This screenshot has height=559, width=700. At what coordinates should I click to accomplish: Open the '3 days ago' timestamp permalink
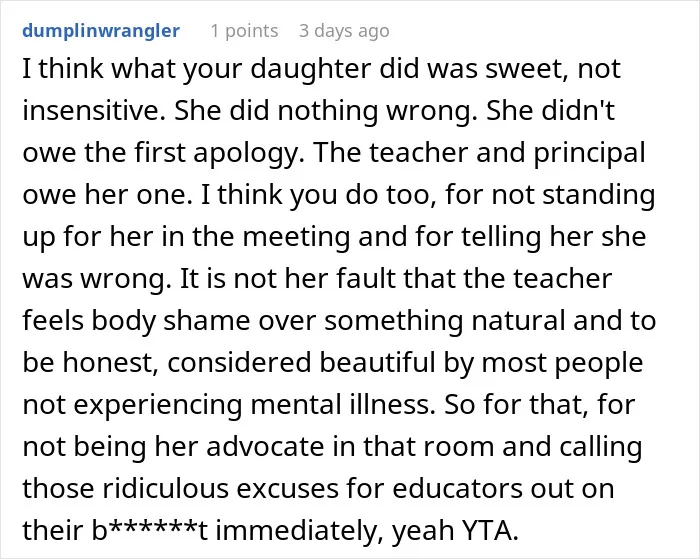point(344,31)
